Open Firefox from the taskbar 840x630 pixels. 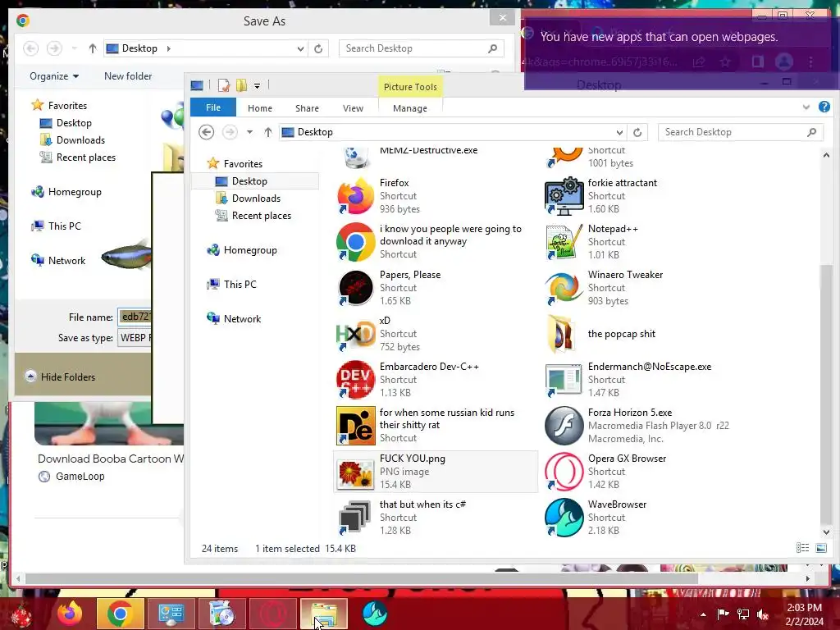(70, 614)
